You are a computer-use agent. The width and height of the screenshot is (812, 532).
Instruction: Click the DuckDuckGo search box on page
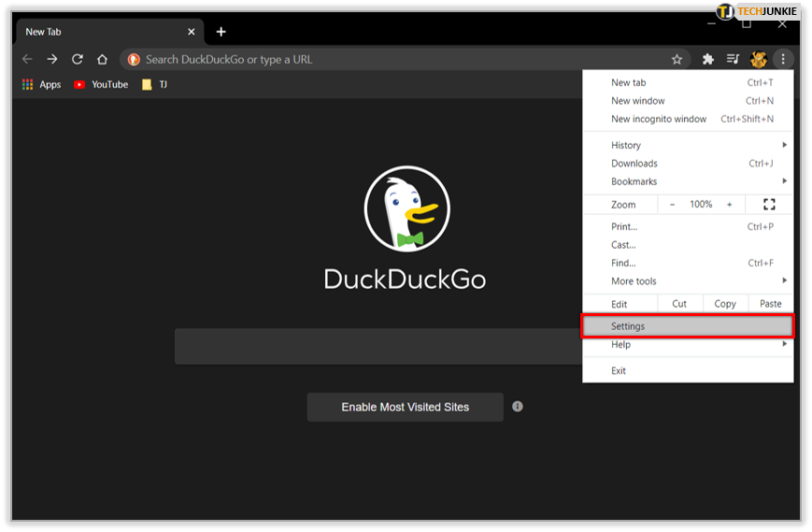(378, 346)
